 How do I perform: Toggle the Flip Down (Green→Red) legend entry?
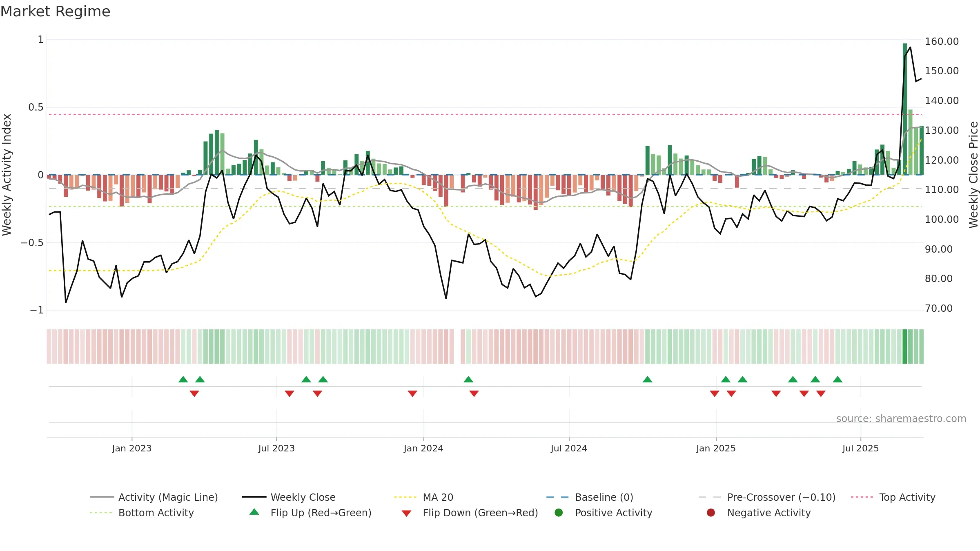tap(470, 513)
